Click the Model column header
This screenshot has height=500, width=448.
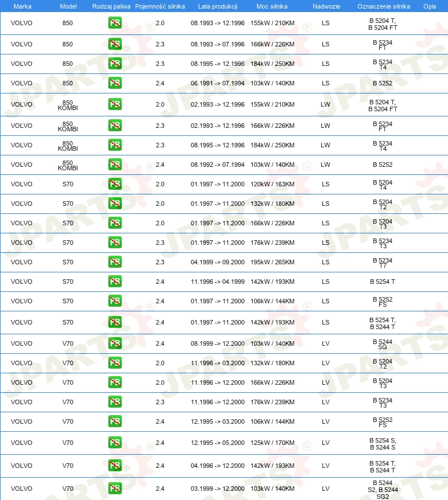tap(69, 6)
